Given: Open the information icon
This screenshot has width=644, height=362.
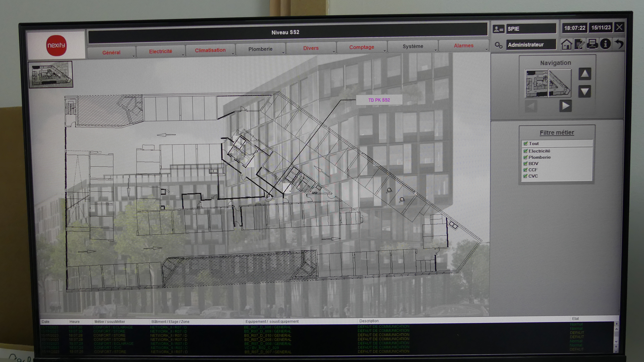Looking at the screenshot, I should click(605, 44).
